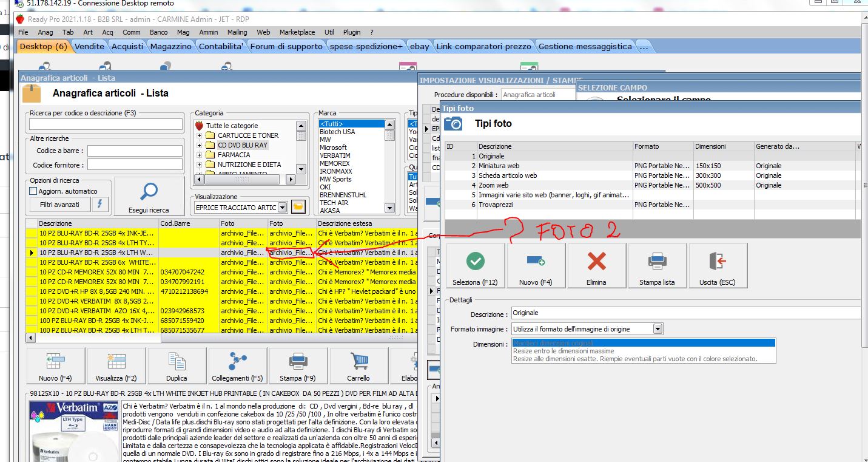Viewport: 868px width, 462px height.
Task: Click Nuovo (F4) in Anagrafica articoli
Action: pyautogui.click(x=56, y=366)
